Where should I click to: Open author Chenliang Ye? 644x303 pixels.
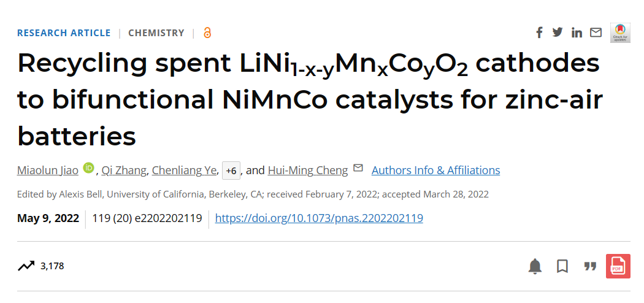click(x=184, y=171)
